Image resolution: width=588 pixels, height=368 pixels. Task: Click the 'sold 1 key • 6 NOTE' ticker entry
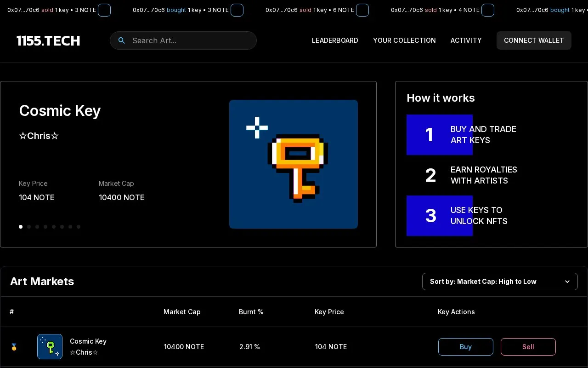[317, 10]
